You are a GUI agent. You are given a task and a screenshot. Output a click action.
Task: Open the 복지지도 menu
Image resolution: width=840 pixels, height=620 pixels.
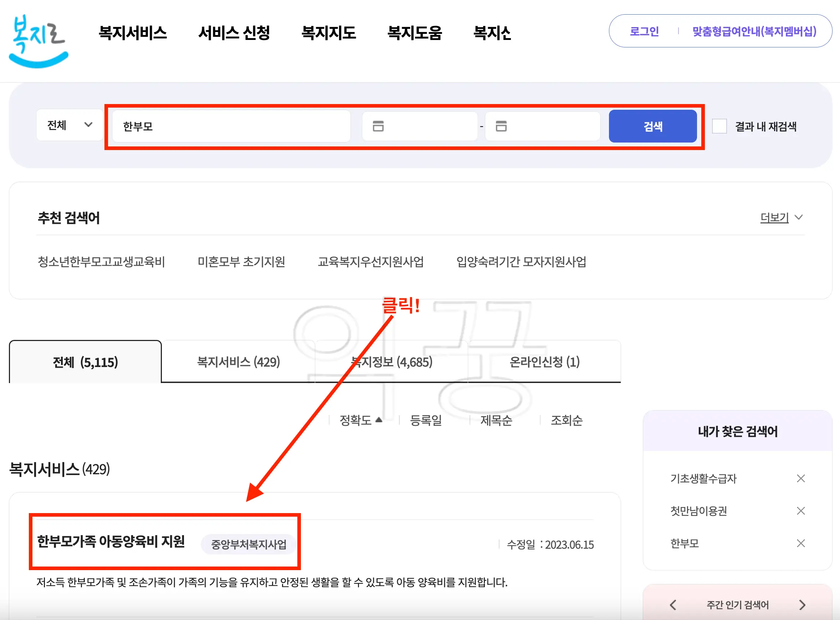click(x=329, y=33)
